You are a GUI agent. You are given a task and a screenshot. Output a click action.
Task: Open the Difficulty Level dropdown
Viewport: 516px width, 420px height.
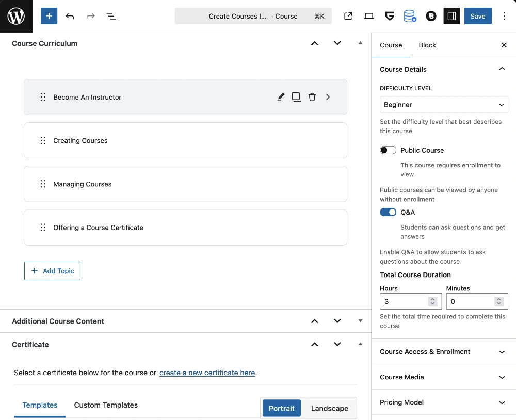point(444,105)
